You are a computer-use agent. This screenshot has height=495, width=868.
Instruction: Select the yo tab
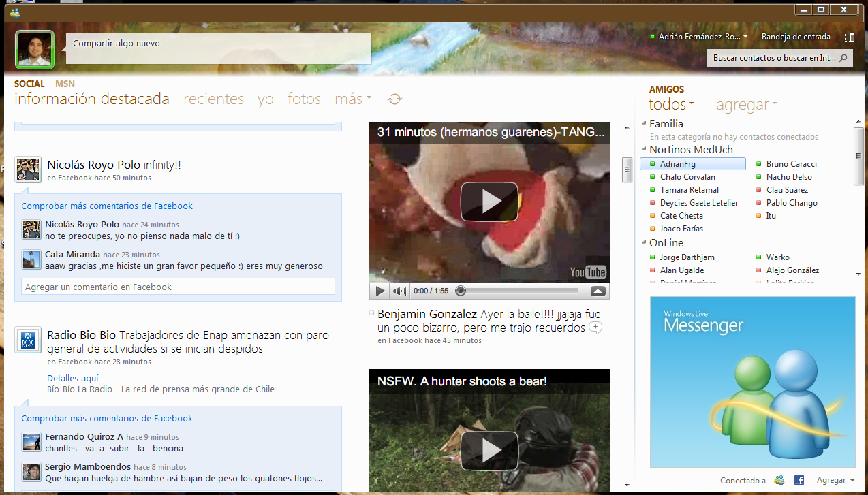[266, 99]
